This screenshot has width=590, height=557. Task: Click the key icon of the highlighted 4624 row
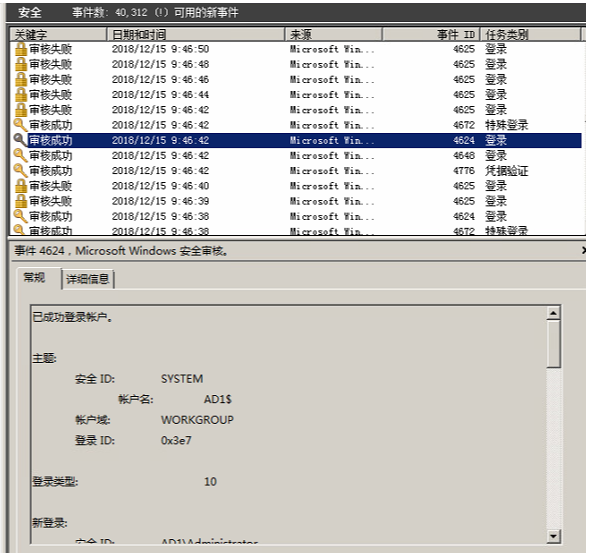click(20, 140)
